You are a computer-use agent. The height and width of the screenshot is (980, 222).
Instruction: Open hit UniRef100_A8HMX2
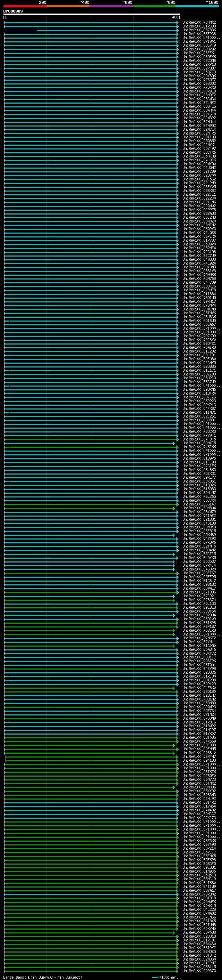tap(199, 23)
